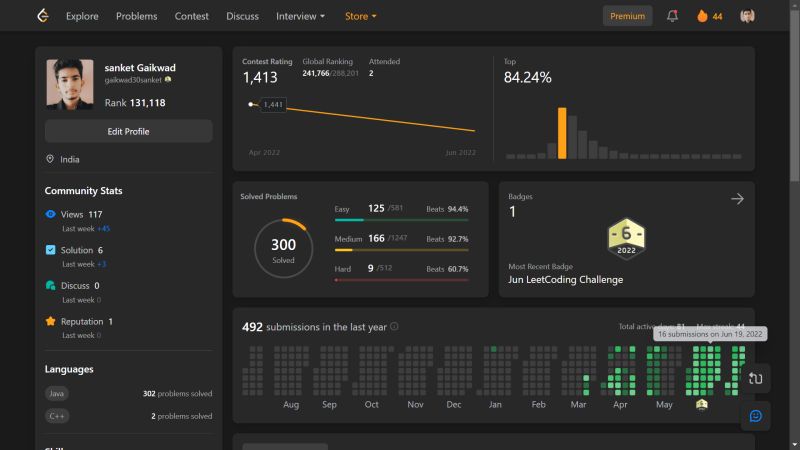Click the Rank 131,118 text
Image resolution: width=800 pixels, height=450 pixels.
pos(135,103)
